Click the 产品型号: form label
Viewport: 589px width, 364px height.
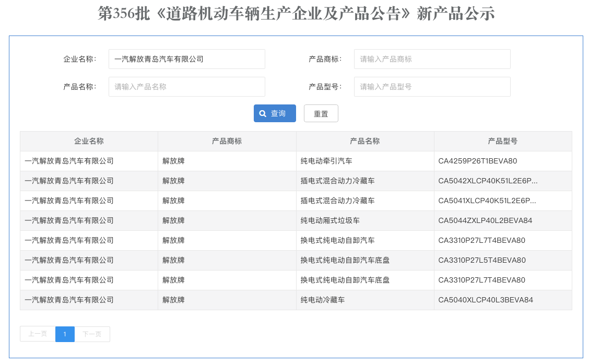(325, 87)
